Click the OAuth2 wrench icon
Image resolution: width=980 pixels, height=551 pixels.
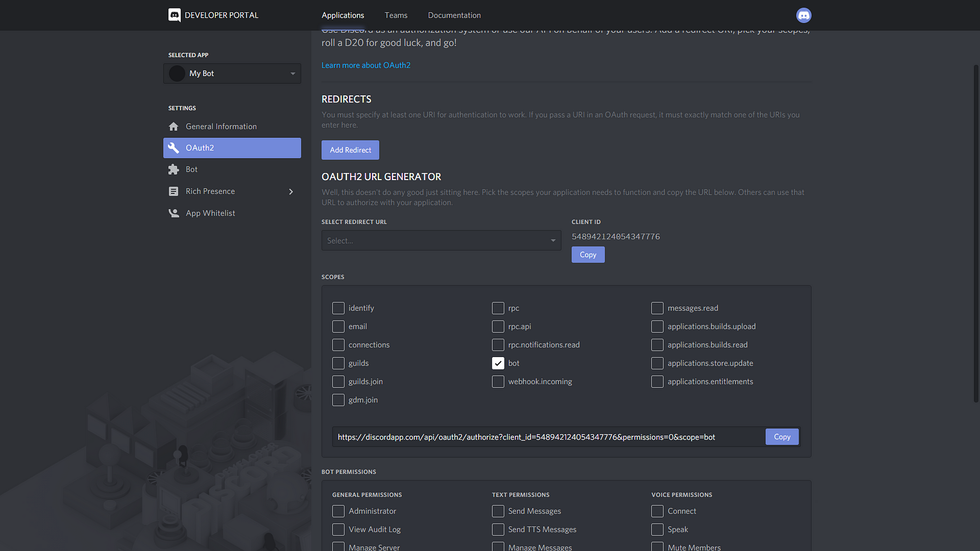click(173, 148)
